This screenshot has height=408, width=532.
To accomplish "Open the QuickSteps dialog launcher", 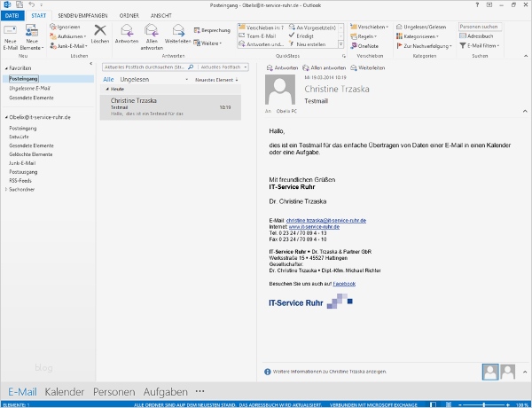I will tap(344, 56).
